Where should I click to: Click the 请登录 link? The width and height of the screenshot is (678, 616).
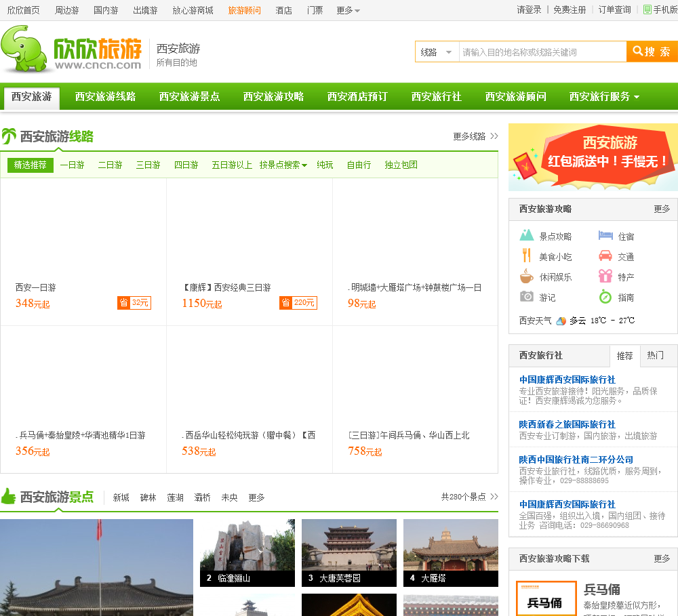click(x=530, y=9)
